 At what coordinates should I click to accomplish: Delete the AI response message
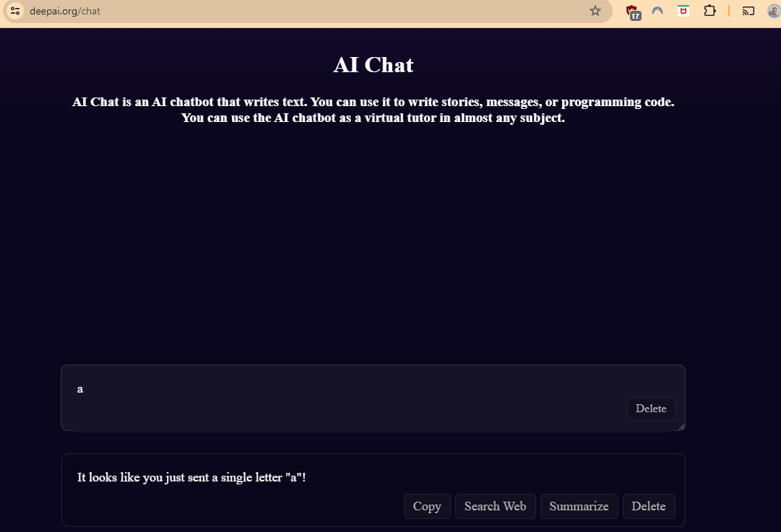(648, 506)
